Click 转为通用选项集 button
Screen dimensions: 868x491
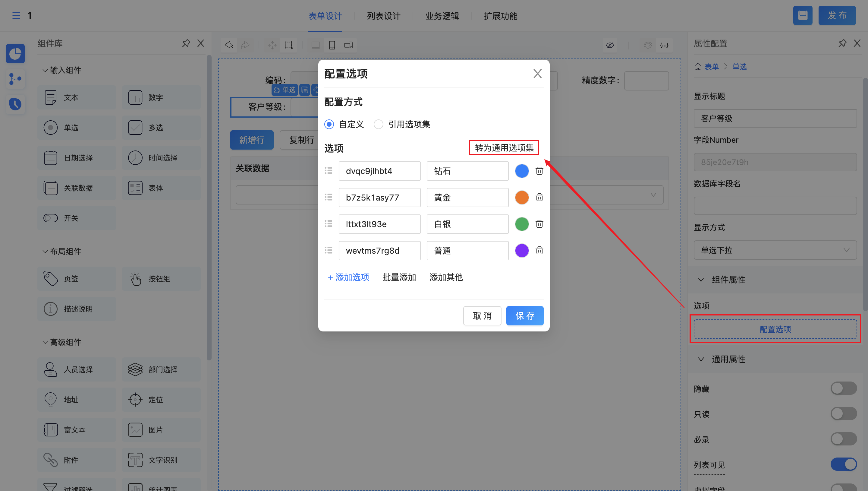pos(504,148)
